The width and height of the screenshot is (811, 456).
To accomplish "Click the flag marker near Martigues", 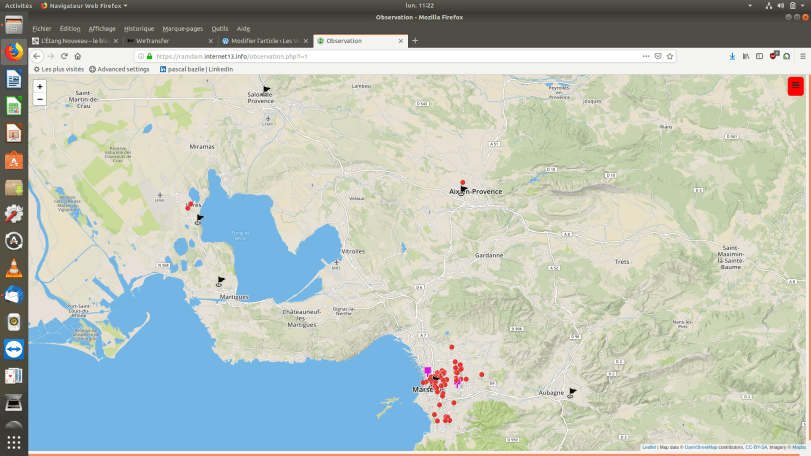I will [x=222, y=280].
